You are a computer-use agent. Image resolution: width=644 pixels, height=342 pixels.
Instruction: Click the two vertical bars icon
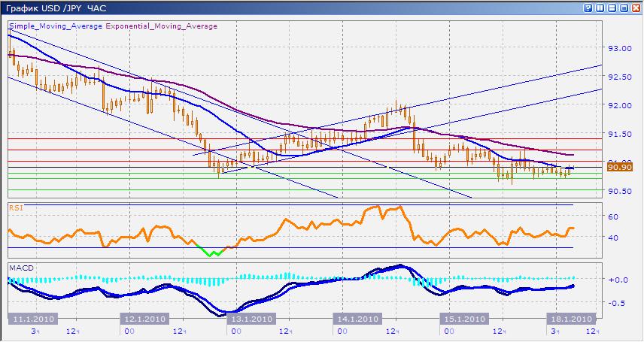(x=600, y=8)
